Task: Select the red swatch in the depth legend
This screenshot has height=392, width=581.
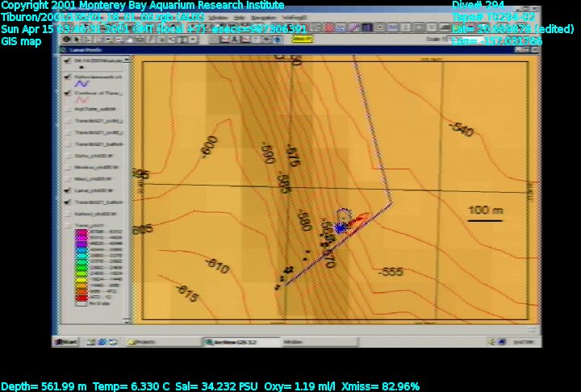Action: (x=80, y=298)
